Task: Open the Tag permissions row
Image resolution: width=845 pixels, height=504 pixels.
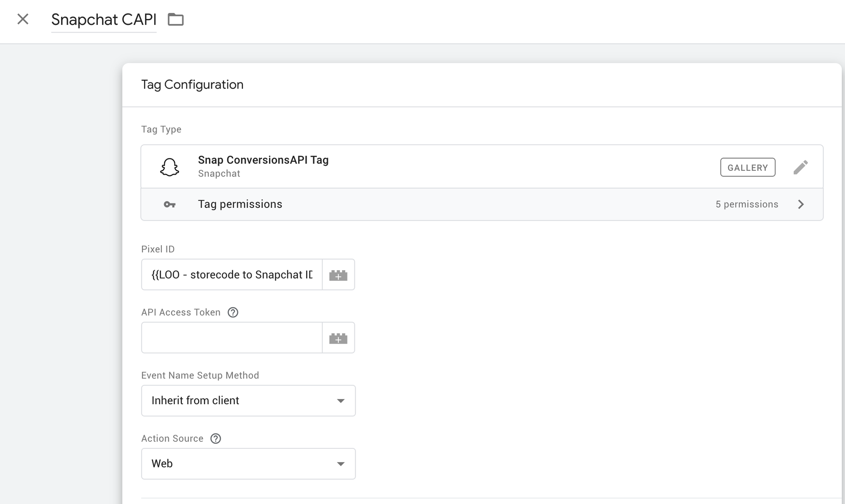Action: [x=482, y=205]
